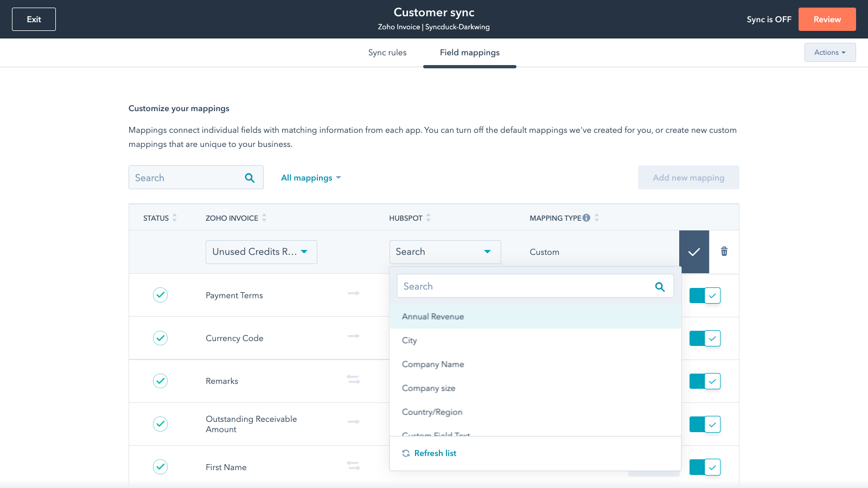Disable the Remarks mapping toggle
Viewport: 868px width, 488px height.
[x=705, y=381]
